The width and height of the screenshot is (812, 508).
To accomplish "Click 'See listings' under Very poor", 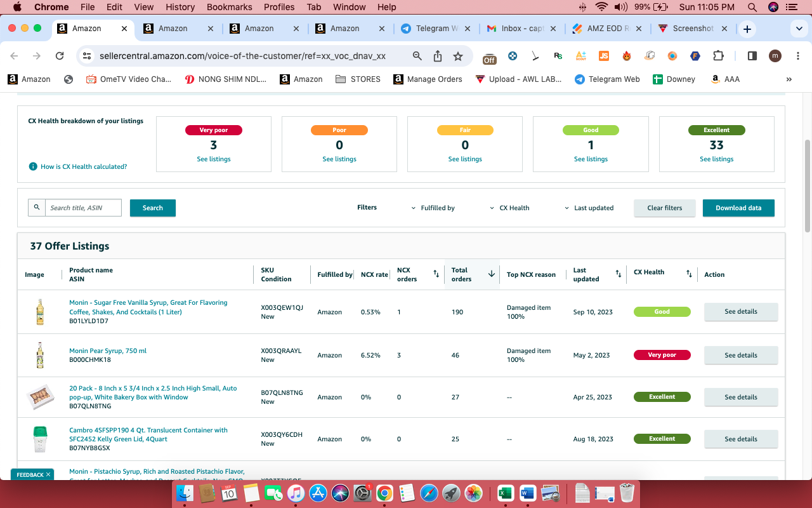I will (214, 159).
